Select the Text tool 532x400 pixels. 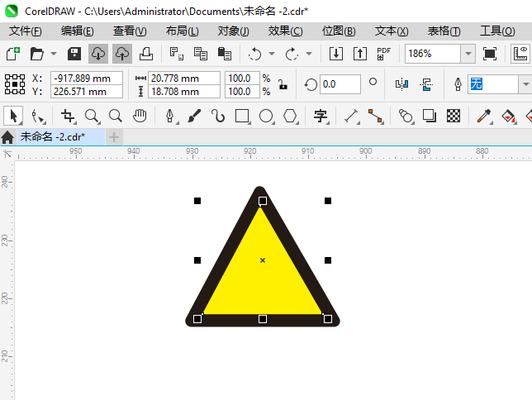[x=321, y=117]
